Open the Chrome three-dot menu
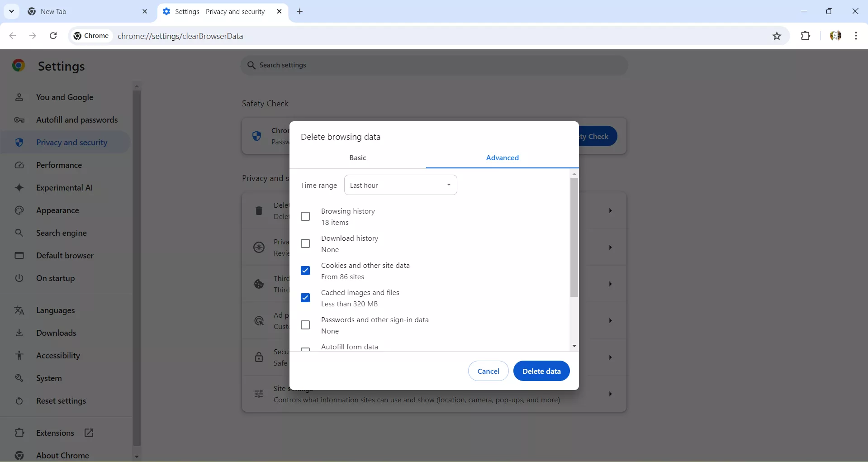This screenshot has width=868, height=462. tap(856, 36)
